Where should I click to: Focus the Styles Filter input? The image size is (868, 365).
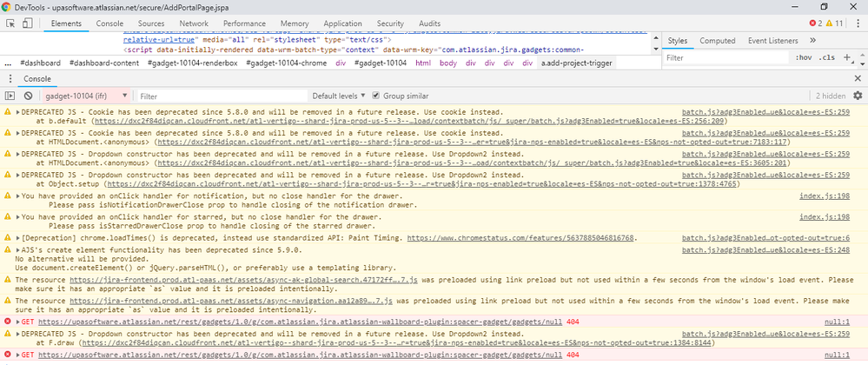click(726, 57)
